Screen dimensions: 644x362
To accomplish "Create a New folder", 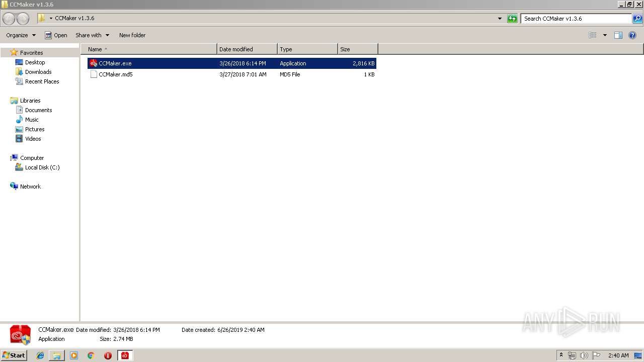I will pyautogui.click(x=132, y=35).
